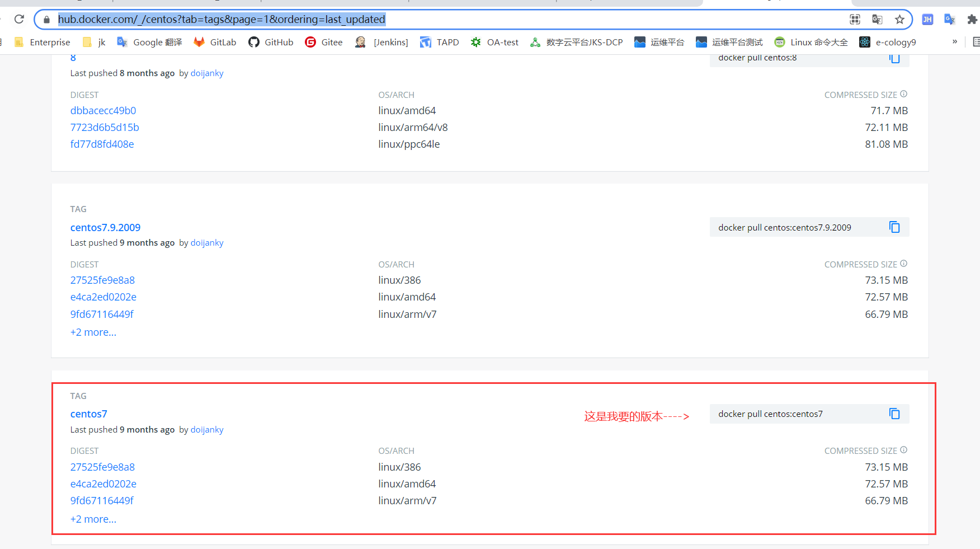
Task: Open doijanky profile link under centos7.9.2009
Action: click(x=207, y=243)
